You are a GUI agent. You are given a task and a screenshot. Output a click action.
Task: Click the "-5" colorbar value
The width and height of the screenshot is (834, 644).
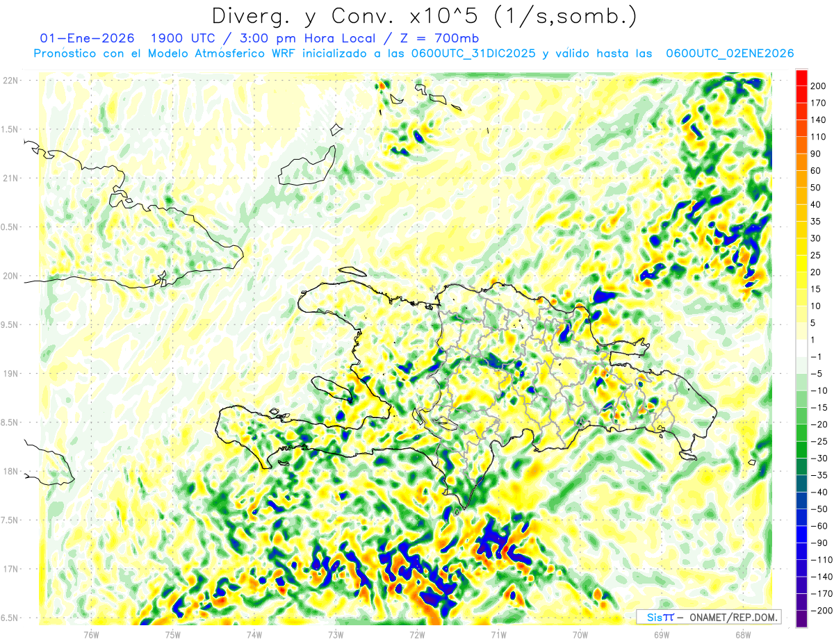point(816,374)
